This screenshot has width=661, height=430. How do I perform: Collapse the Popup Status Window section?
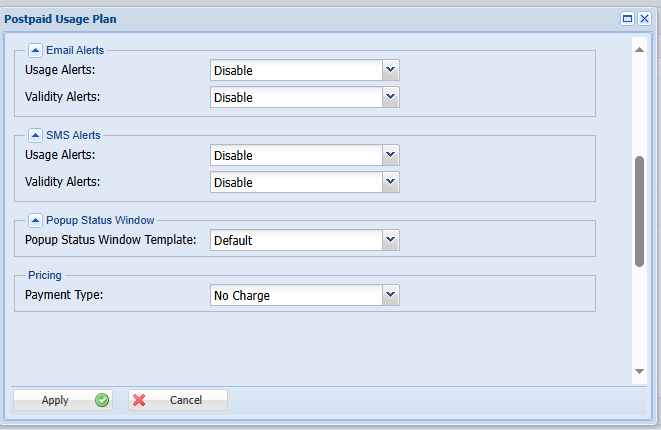pyautogui.click(x=35, y=219)
